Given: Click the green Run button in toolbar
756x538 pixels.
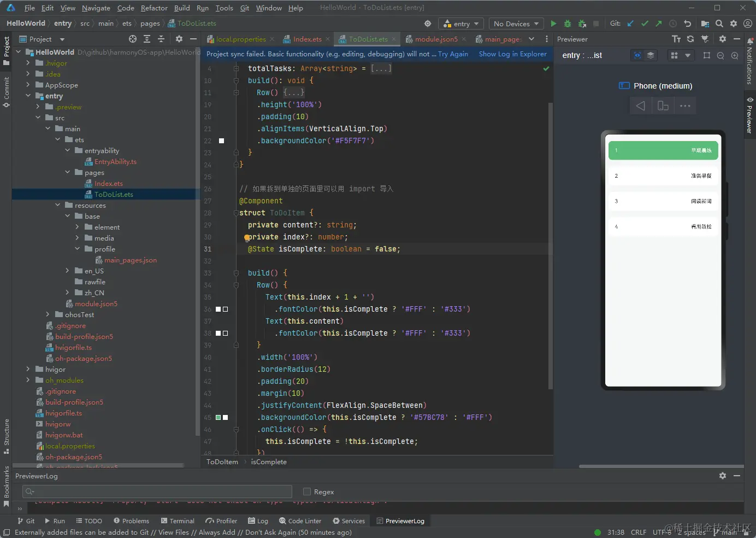Looking at the screenshot, I should 553,24.
